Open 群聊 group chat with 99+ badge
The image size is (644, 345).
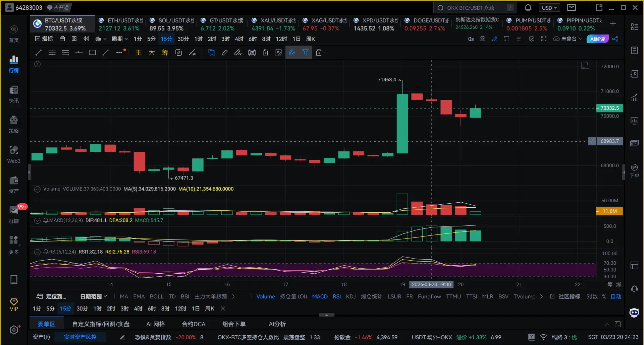pyautogui.click(x=14, y=215)
